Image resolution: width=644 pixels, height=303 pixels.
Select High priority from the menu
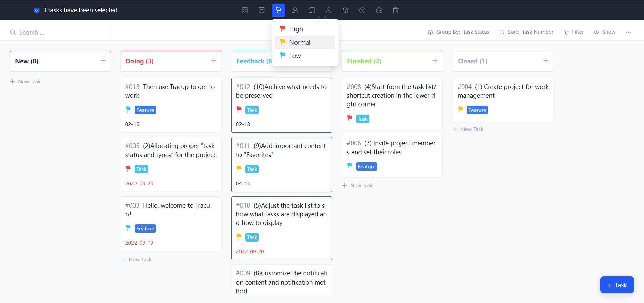point(296,29)
